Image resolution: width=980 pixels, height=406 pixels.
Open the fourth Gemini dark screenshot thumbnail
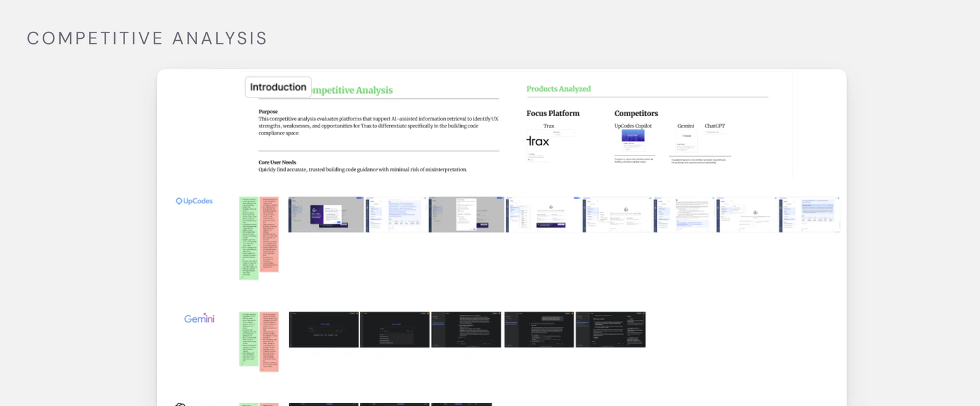tap(539, 330)
